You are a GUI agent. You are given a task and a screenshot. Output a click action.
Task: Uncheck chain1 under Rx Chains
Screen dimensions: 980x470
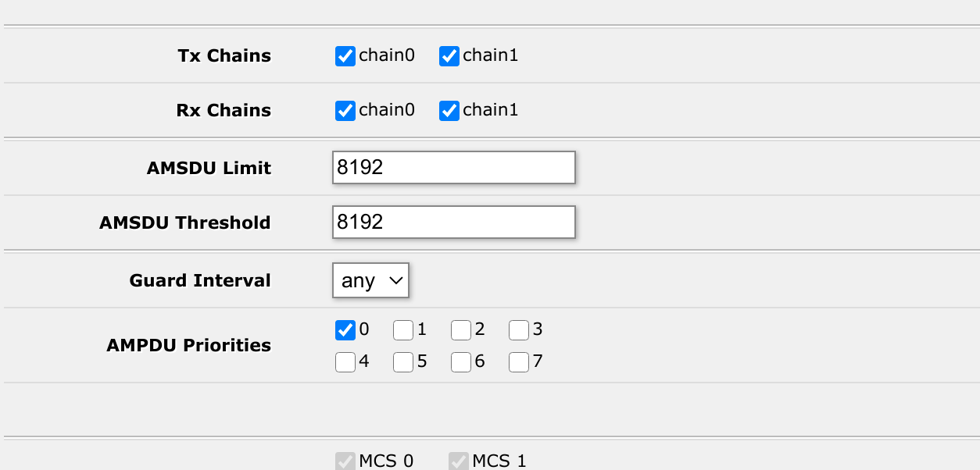pos(449,110)
